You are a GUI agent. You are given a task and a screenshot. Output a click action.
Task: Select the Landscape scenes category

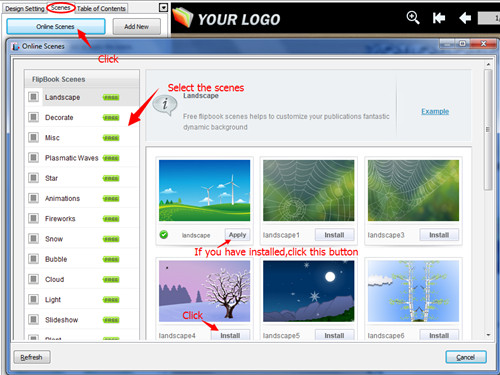82,97
